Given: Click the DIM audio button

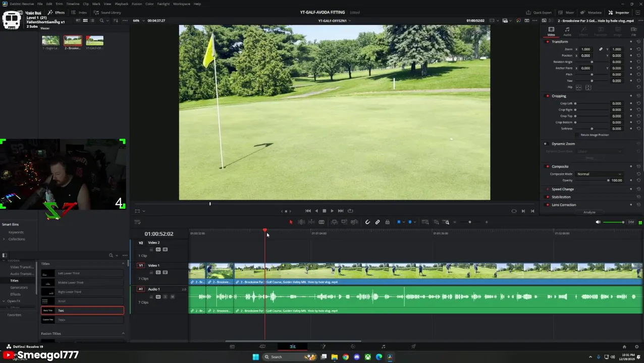Looking at the screenshot, I should (x=631, y=222).
